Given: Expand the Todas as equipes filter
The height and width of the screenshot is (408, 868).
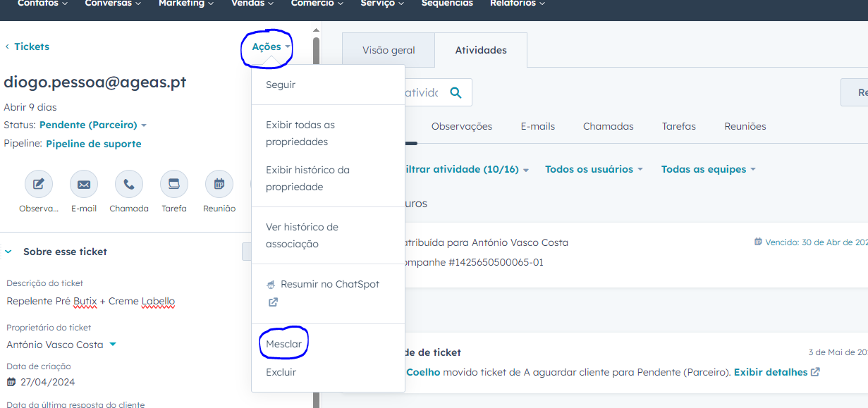Looking at the screenshot, I should click(708, 169).
